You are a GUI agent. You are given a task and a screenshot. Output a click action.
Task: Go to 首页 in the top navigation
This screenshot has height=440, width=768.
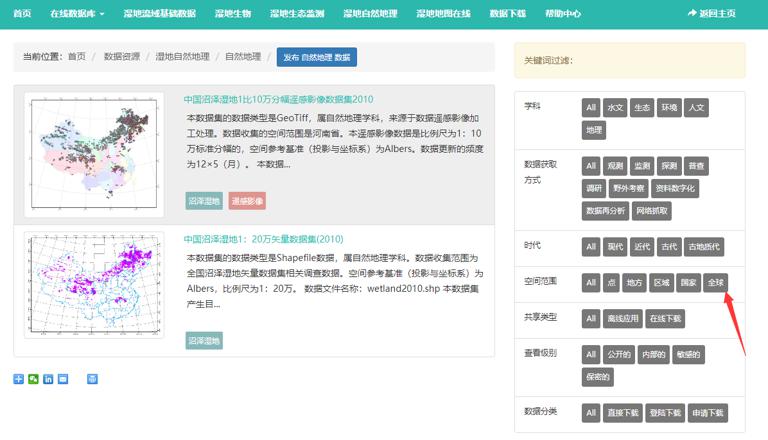pyautogui.click(x=22, y=14)
